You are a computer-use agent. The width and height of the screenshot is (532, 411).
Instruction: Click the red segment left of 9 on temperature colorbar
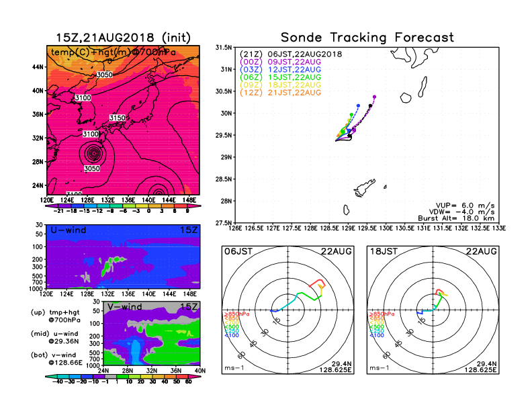click(x=181, y=205)
